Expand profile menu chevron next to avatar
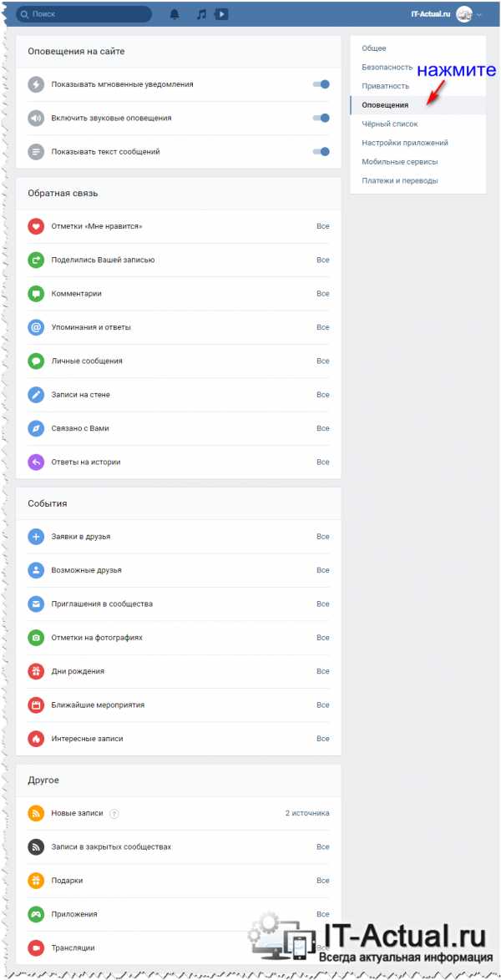Screen dimensions: 501x980 click(479, 14)
